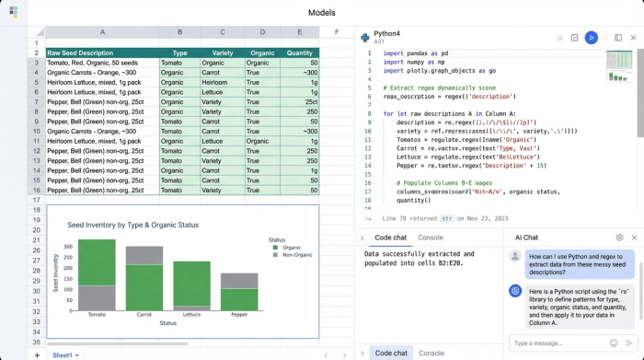This screenshot has width=644, height=360.
Task: Select all cells via the corner triangle
Action: (40, 32)
